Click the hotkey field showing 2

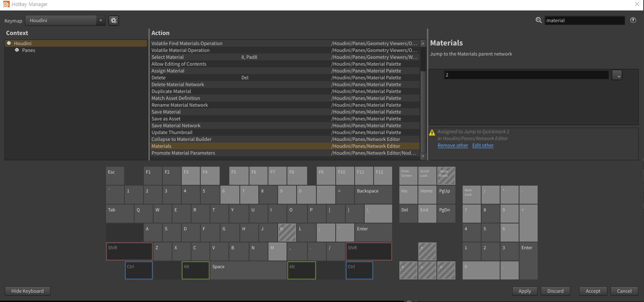[x=526, y=75]
